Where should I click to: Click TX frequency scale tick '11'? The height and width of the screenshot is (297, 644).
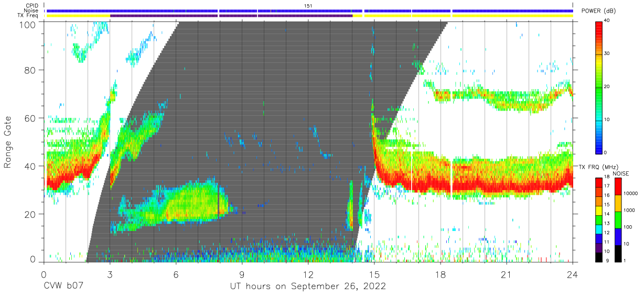click(x=608, y=242)
